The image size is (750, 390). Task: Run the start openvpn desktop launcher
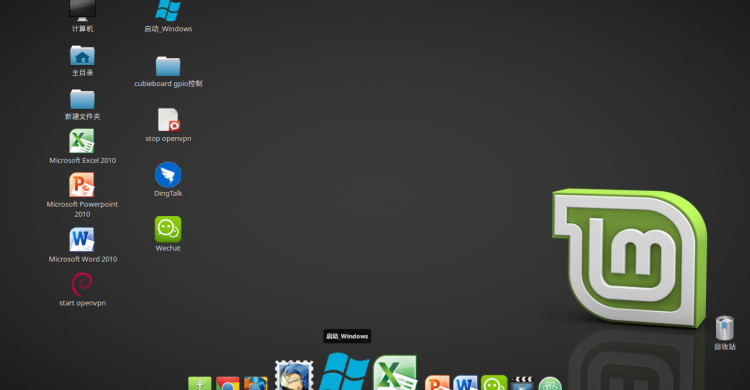click(82, 284)
